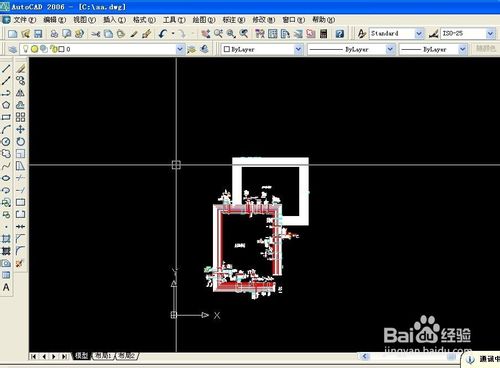Switch to the 布局2 layout tab
This screenshot has height=368, width=500.
(x=127, y=356)
